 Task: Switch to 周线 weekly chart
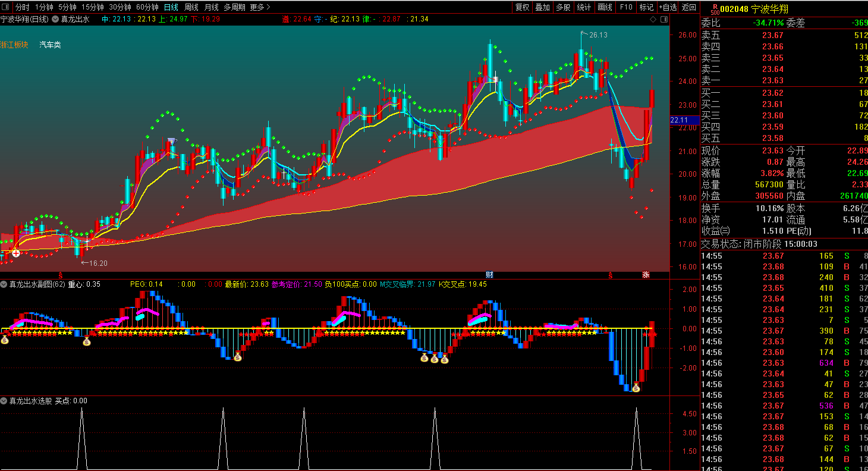191,7
